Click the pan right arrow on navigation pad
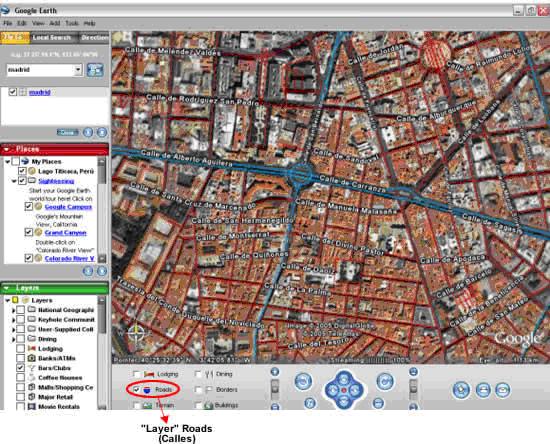The width and height of the screenshot is (550, 444). pos(356,390)
